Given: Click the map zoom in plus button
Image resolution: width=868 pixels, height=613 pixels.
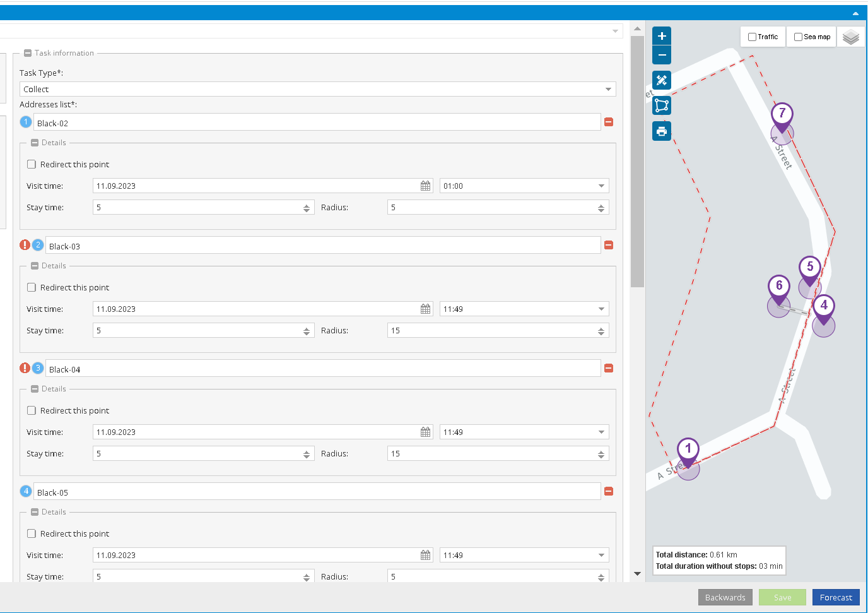Looking at the screenshot, I should click(662, 36).
